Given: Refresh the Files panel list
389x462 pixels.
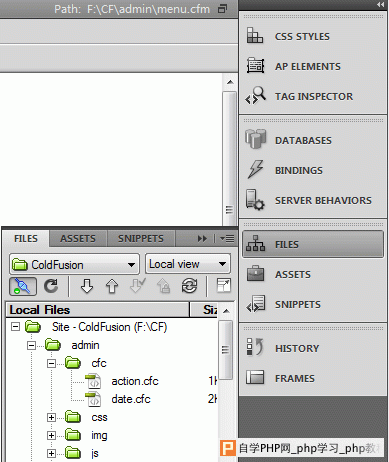Looking at the screenshot, I should (51, 286).
